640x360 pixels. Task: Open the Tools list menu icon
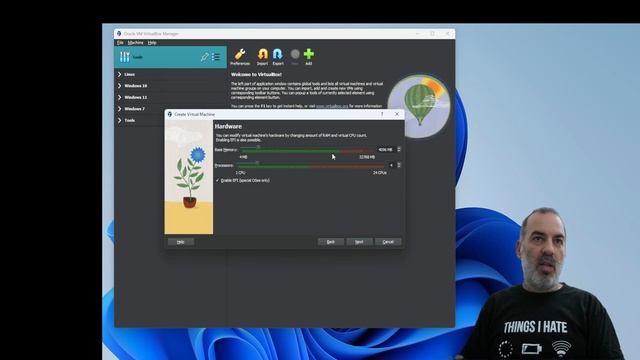pos(216,57)
